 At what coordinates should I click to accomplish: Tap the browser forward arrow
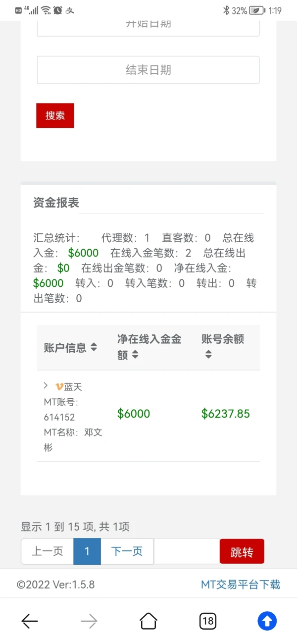pos(89,621)
